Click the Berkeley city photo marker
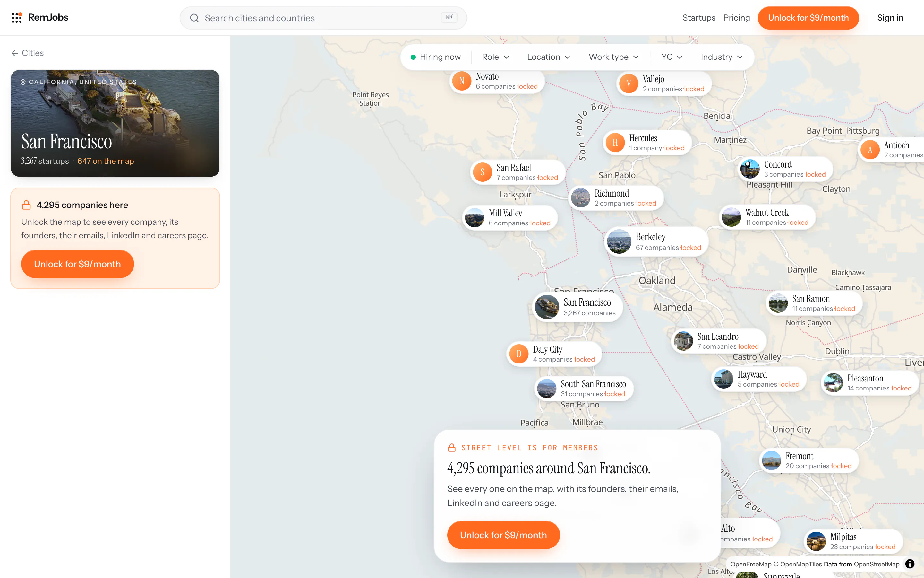 coord(619,241)
